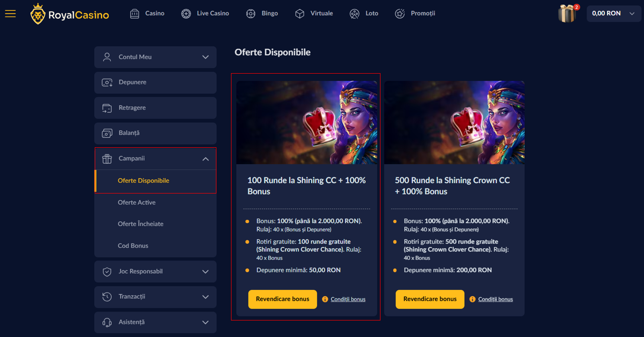Click the Casino slot machine icon

click(x=135, y=14)
